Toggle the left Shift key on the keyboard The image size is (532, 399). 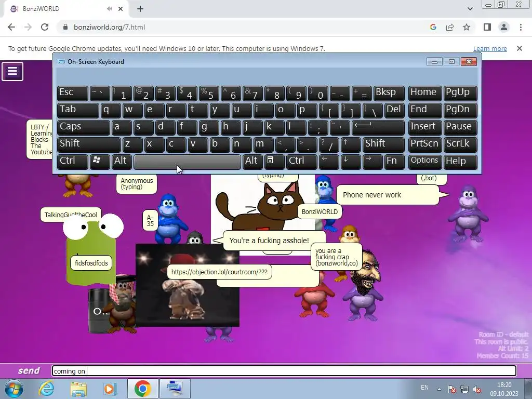[89, 144]
